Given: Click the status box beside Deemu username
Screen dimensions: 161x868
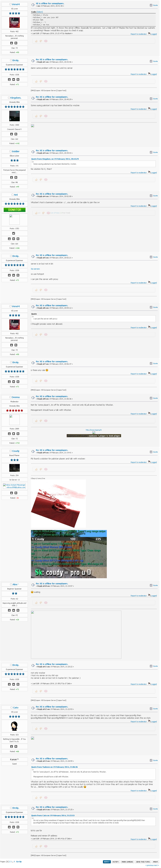Looking at the screenshot, I should [x=10, y=397].
